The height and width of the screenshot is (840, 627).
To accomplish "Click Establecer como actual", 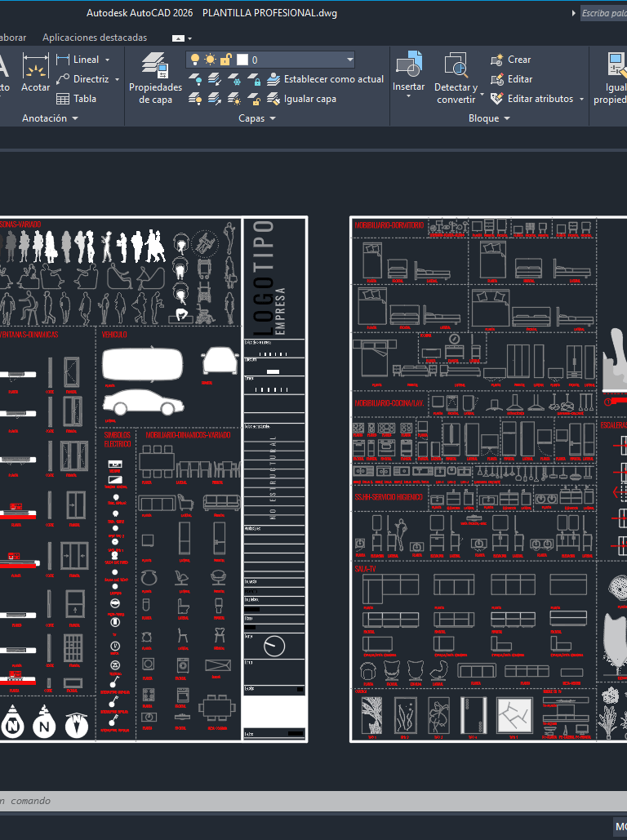I will 325,79.
